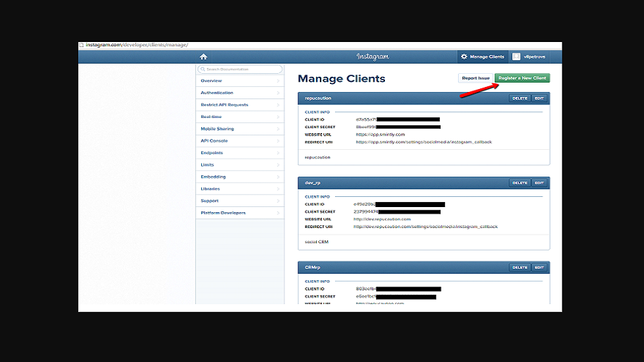Open the https://app.smintly.com website URL
644x362 pixels.
coord(381,135)
